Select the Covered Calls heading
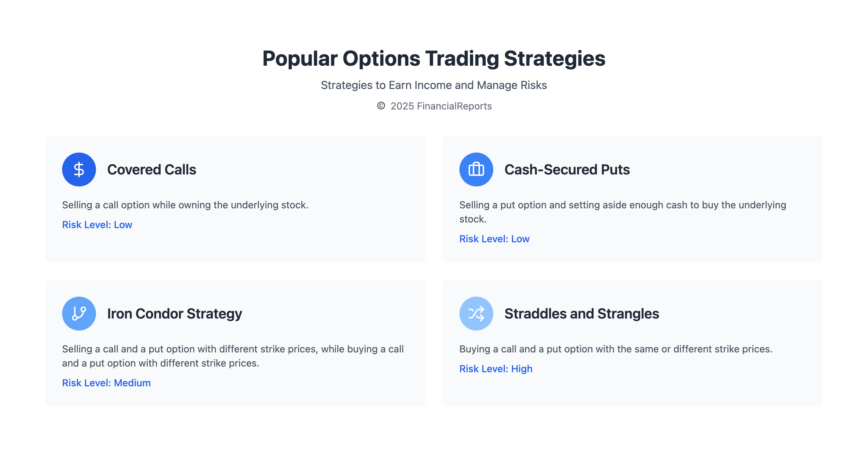 tap(152, 169)
